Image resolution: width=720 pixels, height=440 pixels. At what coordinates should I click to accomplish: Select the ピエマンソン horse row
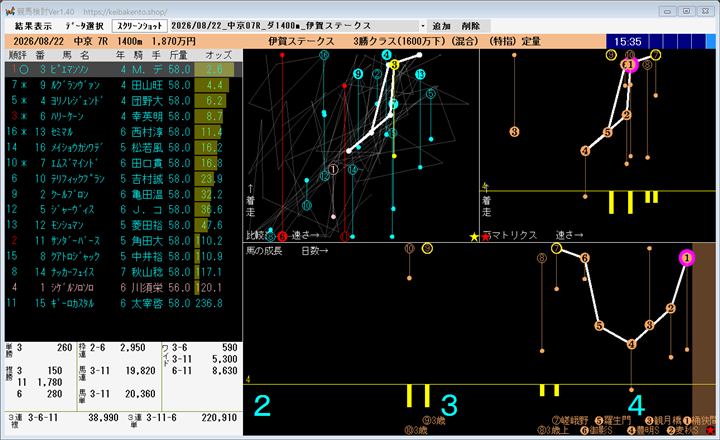pyautogui.click(x=123, y=70)
